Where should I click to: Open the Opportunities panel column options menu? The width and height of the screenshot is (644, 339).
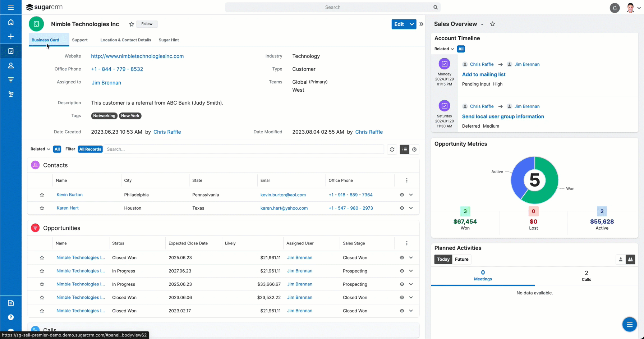(x=407, y=243)
